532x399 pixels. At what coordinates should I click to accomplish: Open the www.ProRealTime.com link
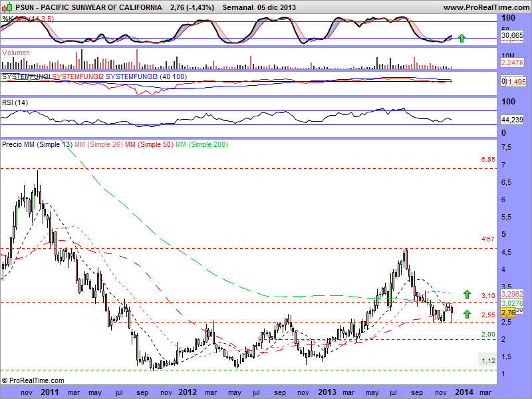(486, 7)
